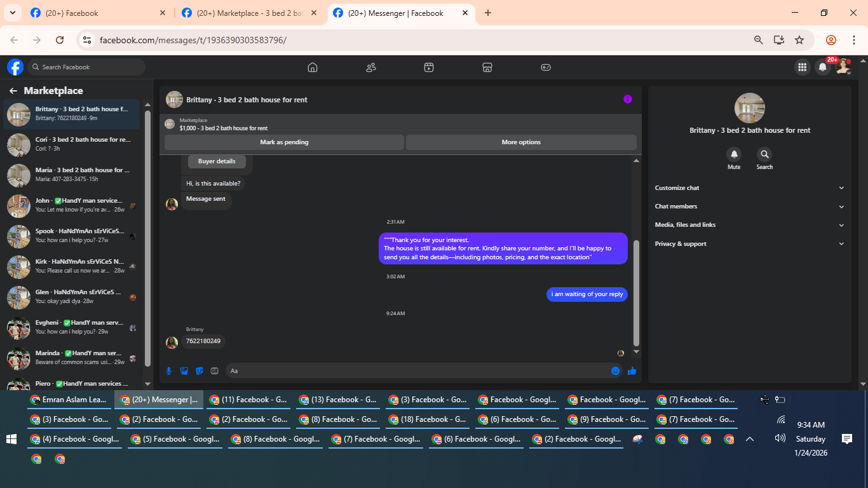Open Chrome's zoom magnifier icon
Image resolution: width=868 pixels, height=488 pixels.
pyautogui.click(x=758, y=40)
